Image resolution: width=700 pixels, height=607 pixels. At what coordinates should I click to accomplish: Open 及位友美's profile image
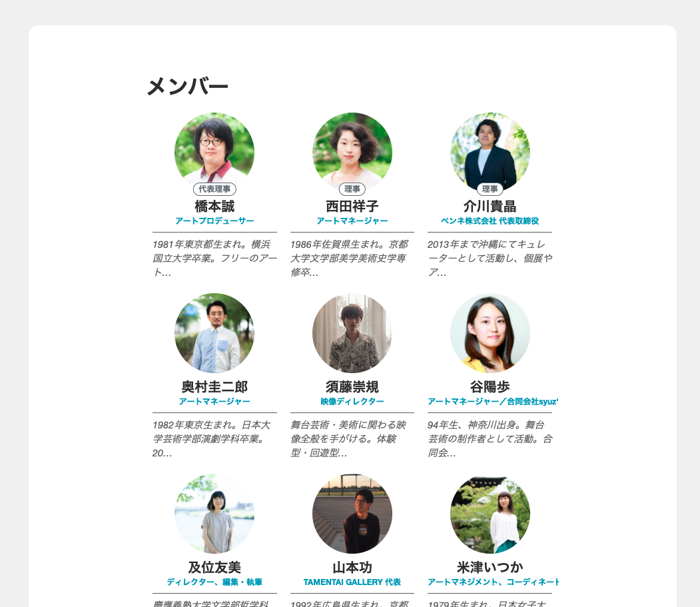[x=214, y=514]
